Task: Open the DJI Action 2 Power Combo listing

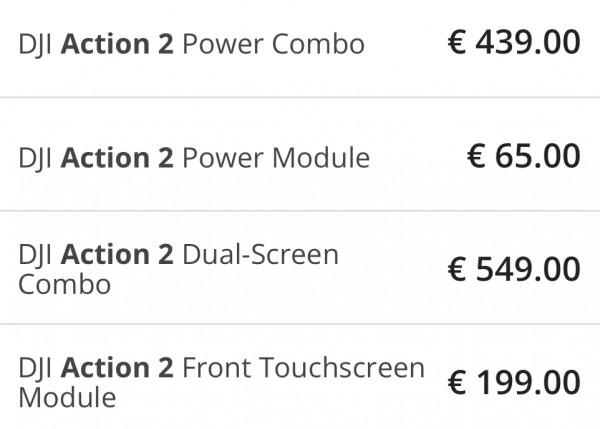Action: [191, 45]
